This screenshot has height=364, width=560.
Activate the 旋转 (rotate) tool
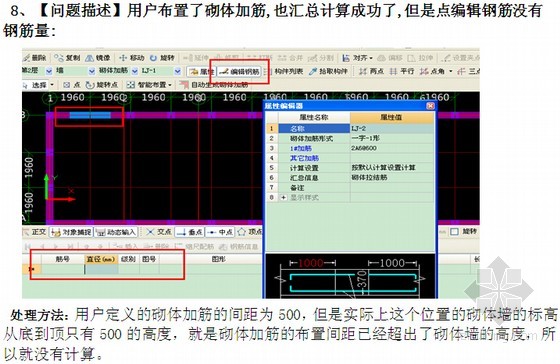[x=162, y=58]
